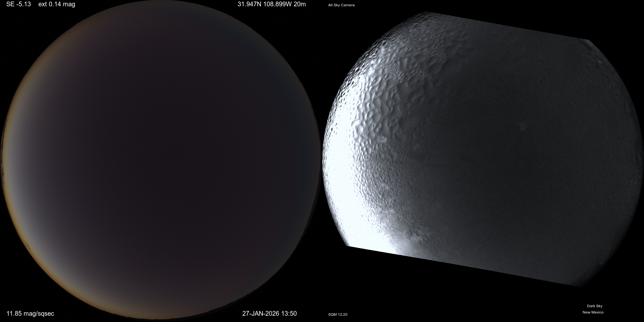Click the 11.85 mag/sqsec brightness reading
The image size is (644, 322).
pos(30,314)
